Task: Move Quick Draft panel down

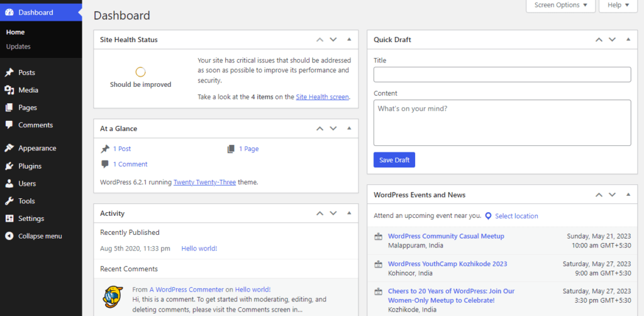Action: 613,40
